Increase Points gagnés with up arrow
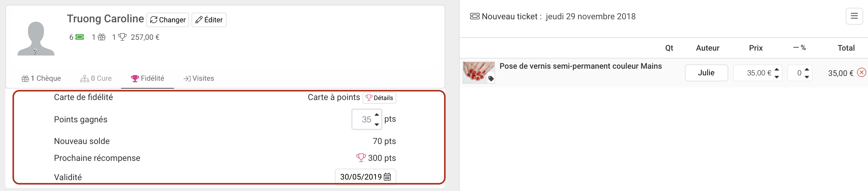 pyautogui.click(x=377, y=114)
